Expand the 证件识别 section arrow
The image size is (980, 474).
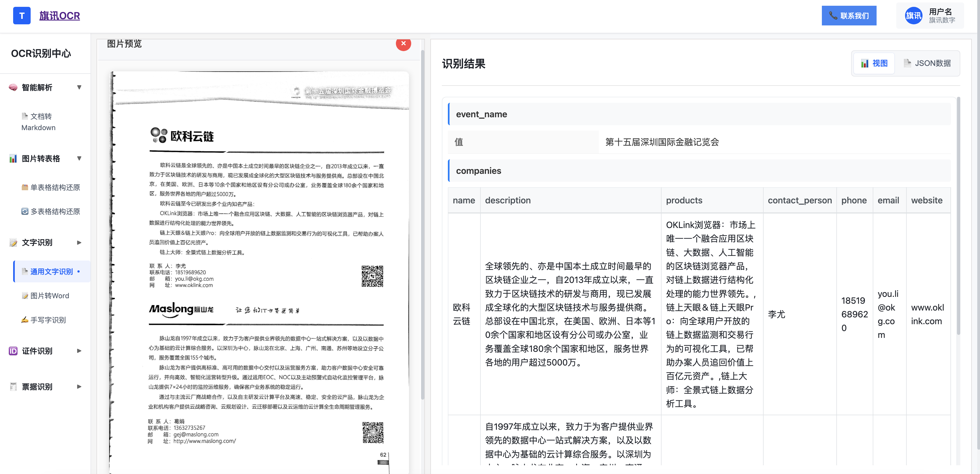(x=79, y=351)
